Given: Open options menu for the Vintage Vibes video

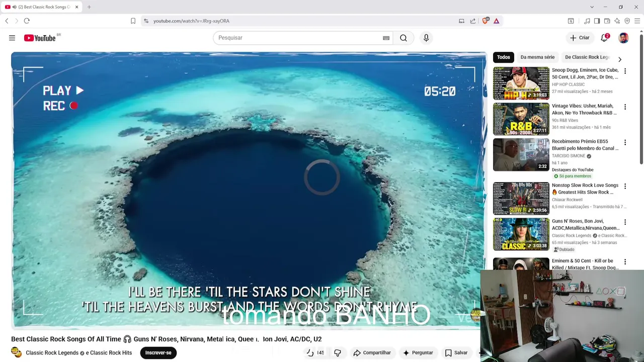Looking at the screenshot, I should click(625, 107).
